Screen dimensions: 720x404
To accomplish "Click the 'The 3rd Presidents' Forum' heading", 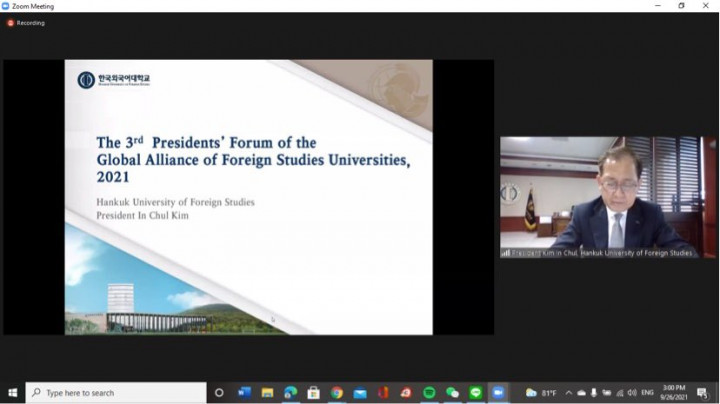I will tap(206, 143).
